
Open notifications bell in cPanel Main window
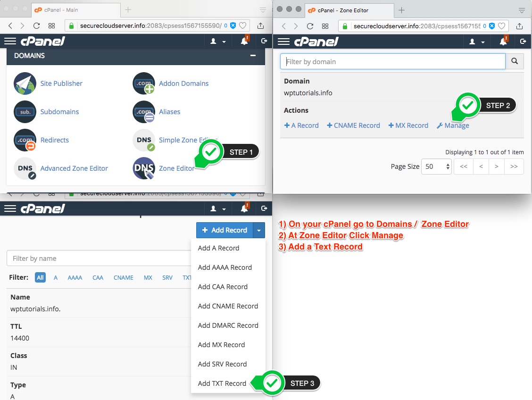click(x=245, y=41)
